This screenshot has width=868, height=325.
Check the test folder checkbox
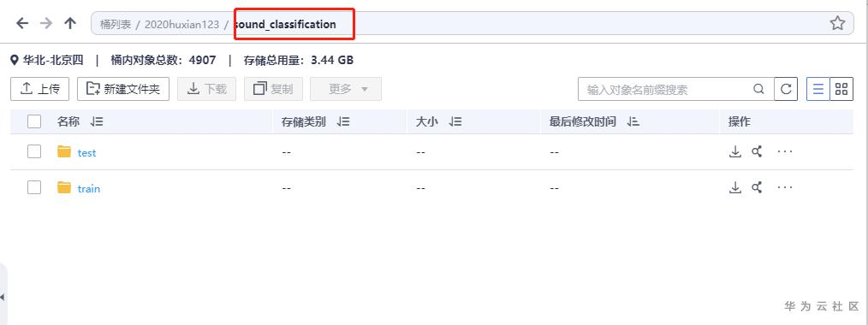pos(34,151)
